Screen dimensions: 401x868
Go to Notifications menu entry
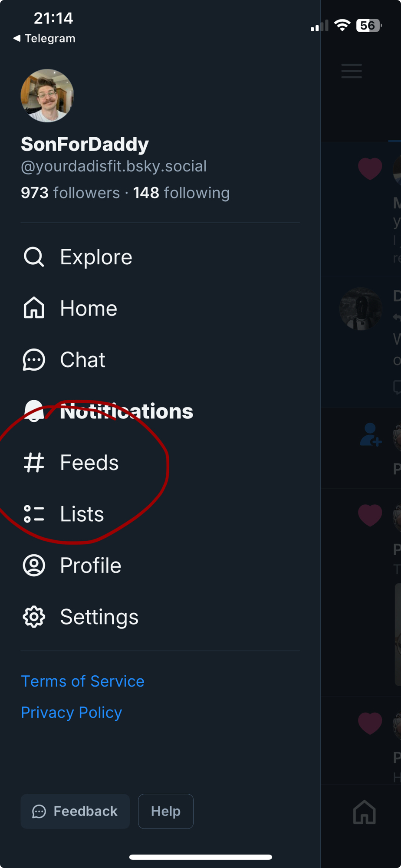[126, 411]
